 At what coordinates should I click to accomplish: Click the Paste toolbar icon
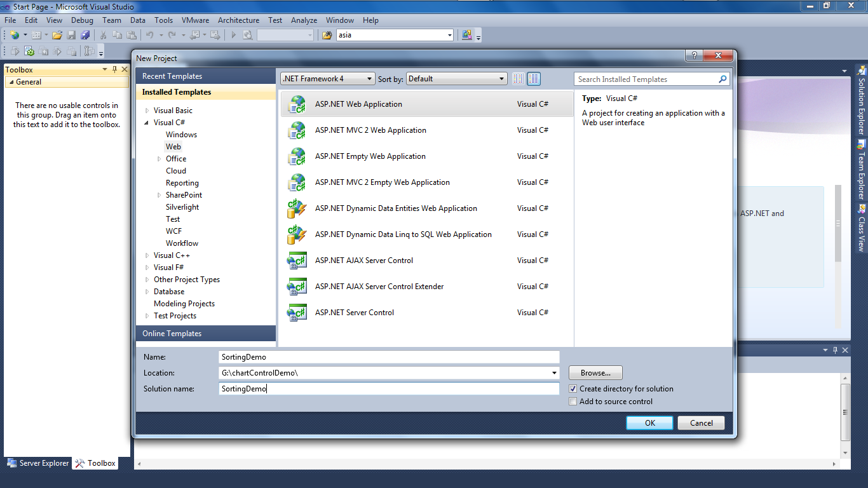point(133,35)
